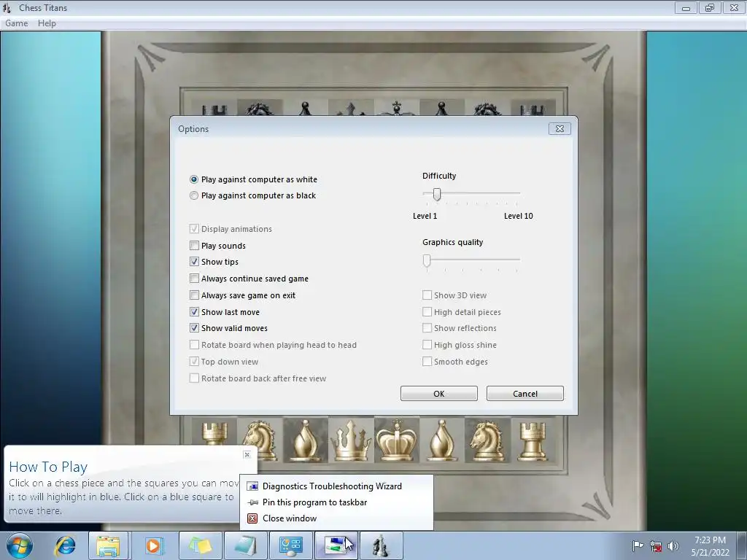The image size is (747, 560).
Task: Click OK in the Options dialog
Action: pos(438,394)
